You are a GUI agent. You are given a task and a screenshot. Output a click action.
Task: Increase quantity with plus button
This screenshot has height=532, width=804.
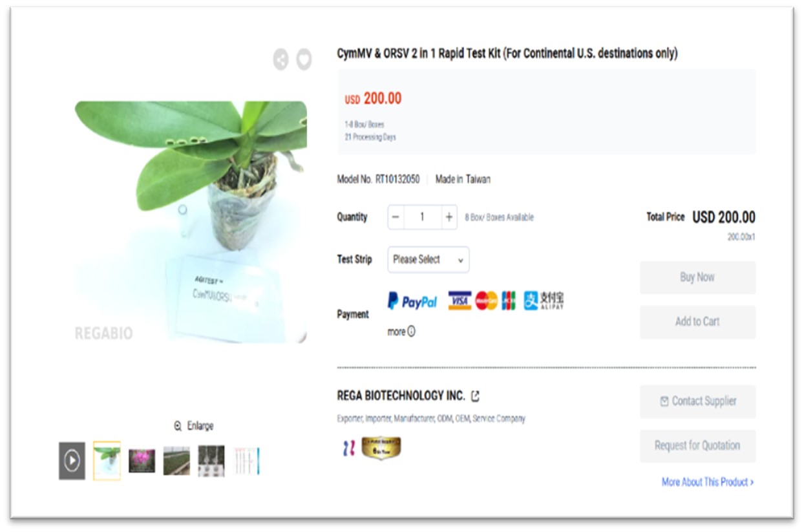[449, 217]
